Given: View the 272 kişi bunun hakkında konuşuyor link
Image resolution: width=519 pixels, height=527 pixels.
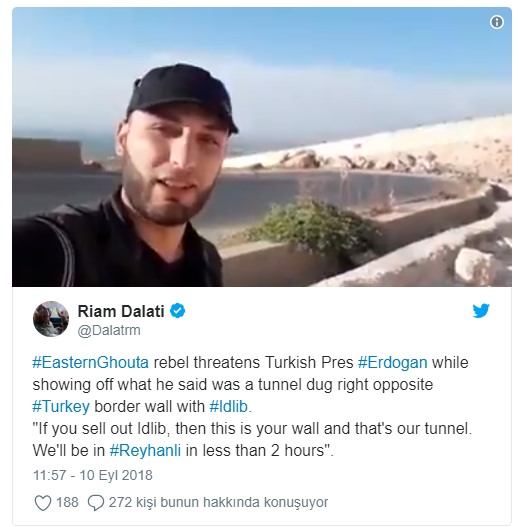Looking at the screenshot, I should [x=218, y=503].
